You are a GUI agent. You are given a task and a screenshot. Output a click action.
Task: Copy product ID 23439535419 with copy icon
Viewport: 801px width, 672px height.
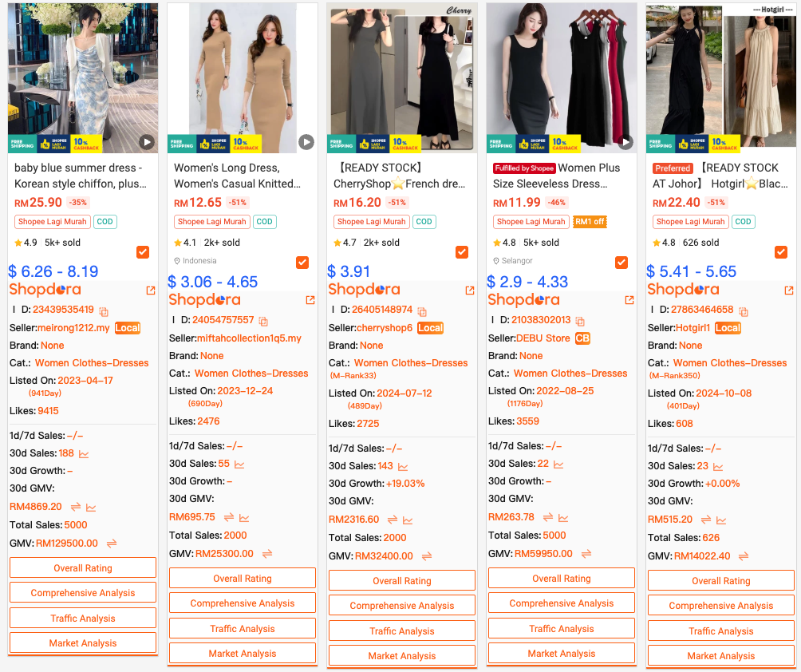pyautogui.click(x=104, y=311)
